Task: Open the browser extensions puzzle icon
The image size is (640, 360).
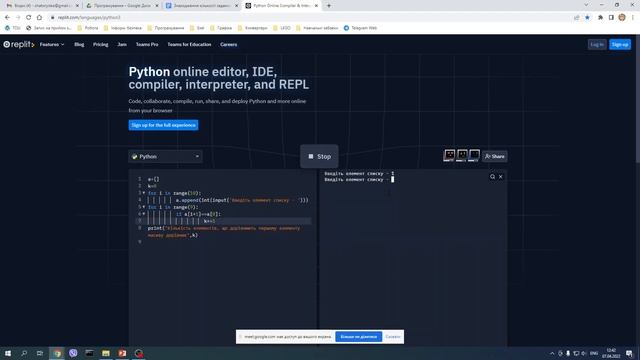Action: coord(600,18)
